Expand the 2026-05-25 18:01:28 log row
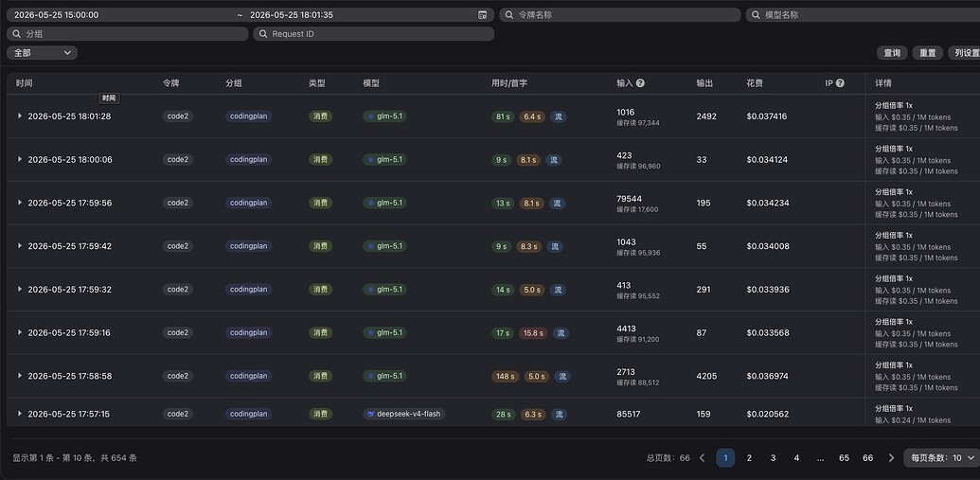 [x=19, y=116]
